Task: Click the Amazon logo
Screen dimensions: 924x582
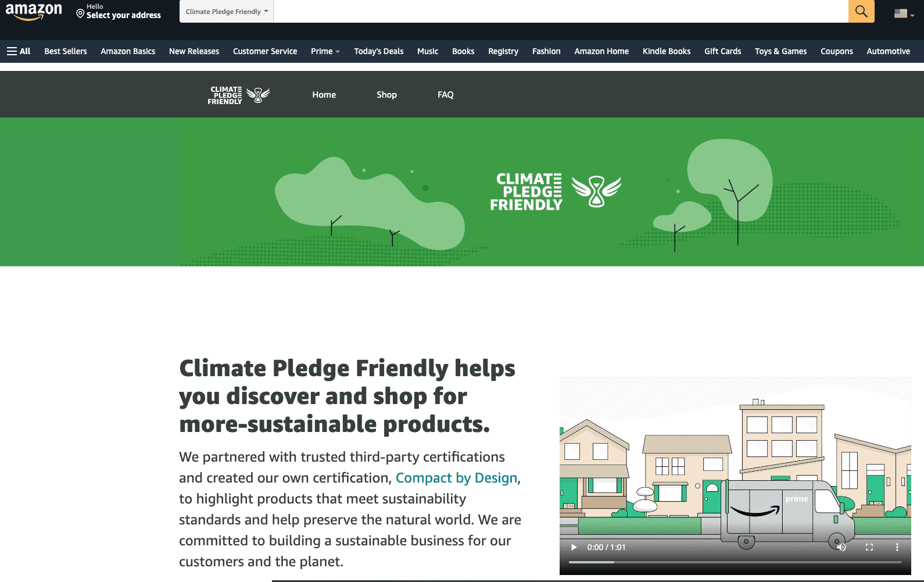Action: [x=34, y=12]
